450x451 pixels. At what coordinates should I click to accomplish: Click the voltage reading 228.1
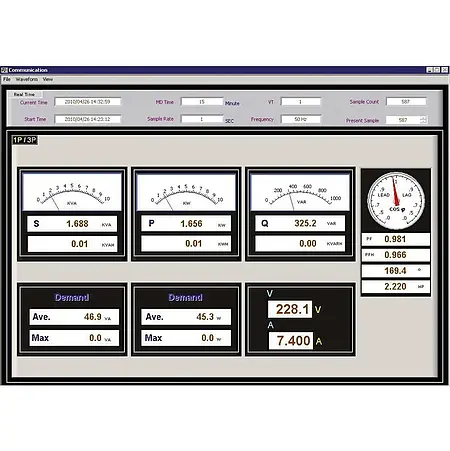click(x=290, y=309)
